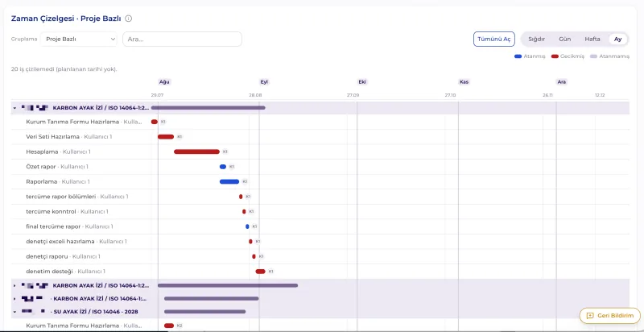The width and height of the screenshot is (644, 332).
Task: Click the red Veri Seti Hazırlama bar
Action: pos(166,137)
